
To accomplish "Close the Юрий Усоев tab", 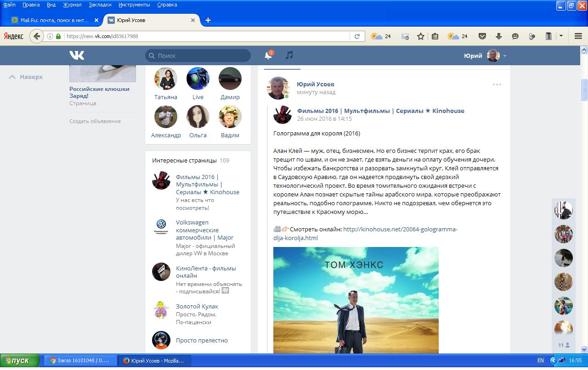I will click(x=193, y=20).
